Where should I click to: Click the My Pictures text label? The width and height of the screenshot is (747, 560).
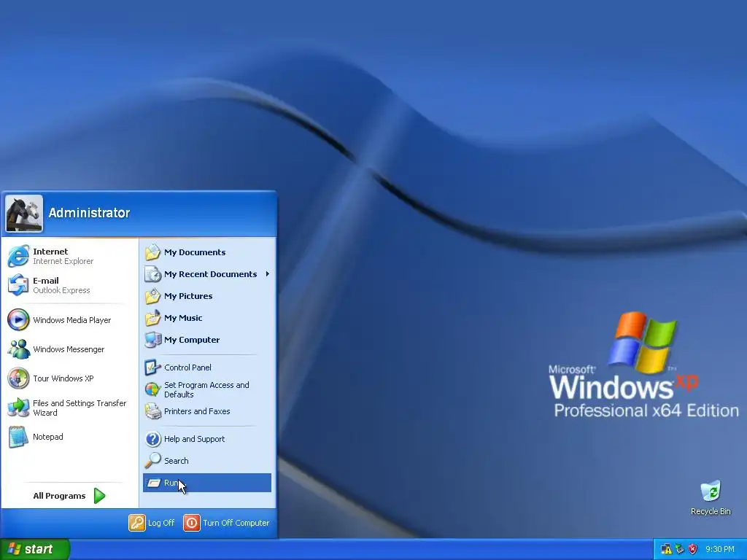tap(188, 296)
